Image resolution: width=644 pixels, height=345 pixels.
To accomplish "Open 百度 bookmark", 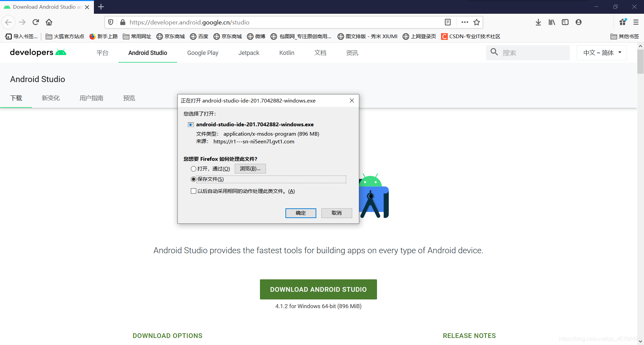I will point(199,36).
